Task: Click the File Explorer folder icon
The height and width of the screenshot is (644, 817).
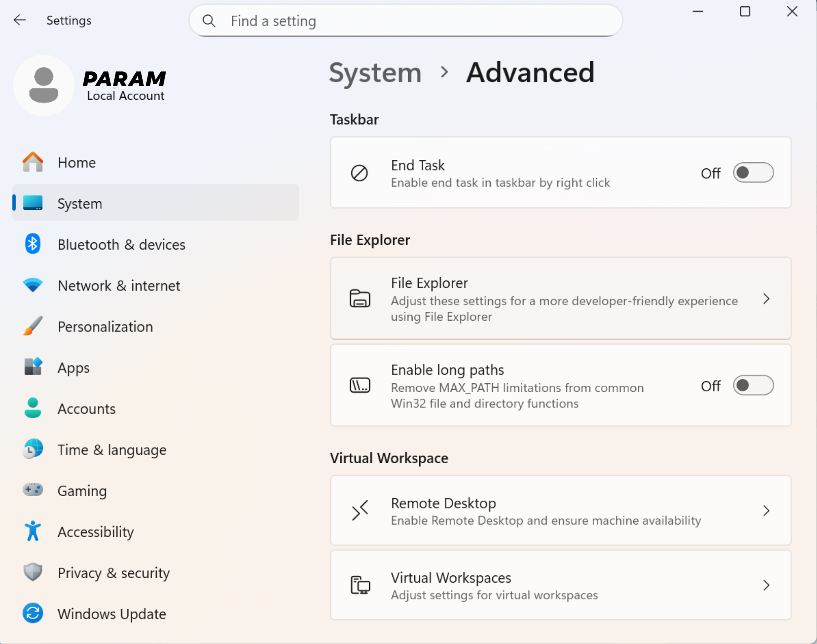Action: (360, 299)
